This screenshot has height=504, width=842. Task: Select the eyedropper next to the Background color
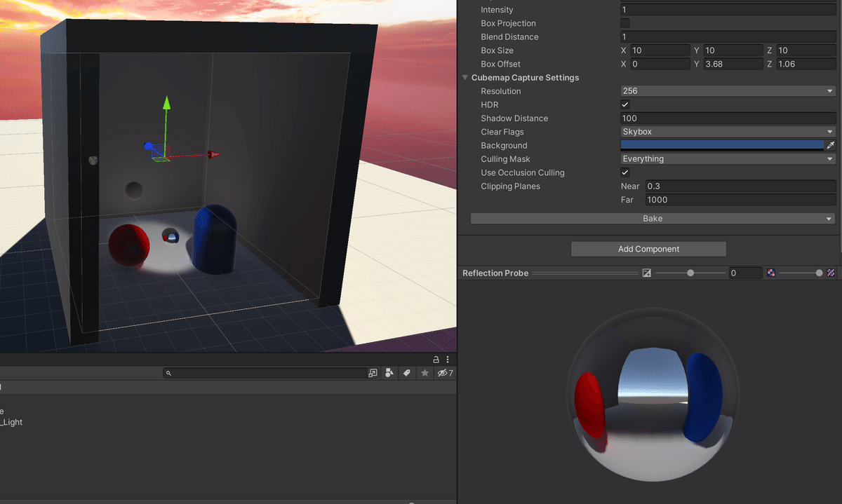pos(831,145)
